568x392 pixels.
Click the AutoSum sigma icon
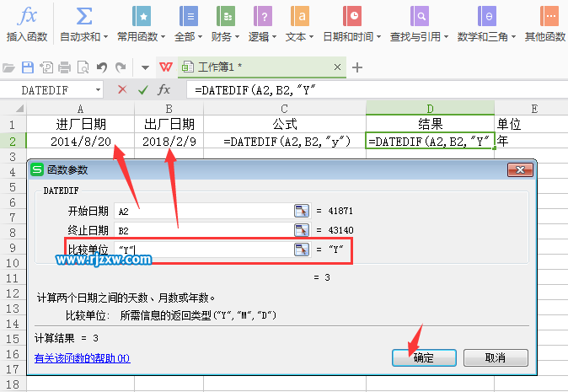[83, 16]
